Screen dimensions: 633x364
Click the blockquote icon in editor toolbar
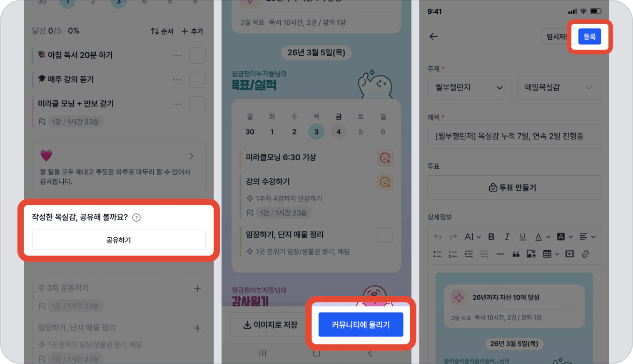coord(516,254)
